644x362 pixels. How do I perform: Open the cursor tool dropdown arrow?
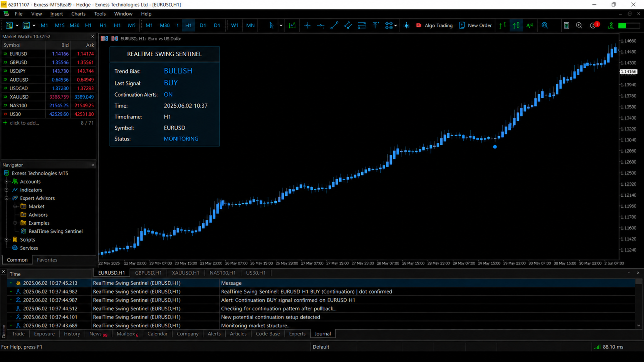pyautogui.click(x=281, y=25)
